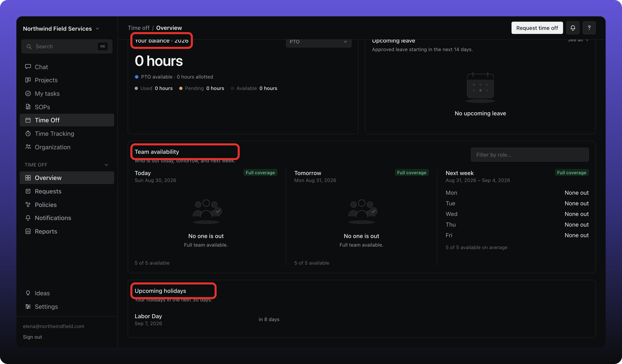This screenshot has height=364, width=622.
Task: Expand the Northwind Field Services workspace switcher
Action: pyautogui.click(x=61, y=29)
